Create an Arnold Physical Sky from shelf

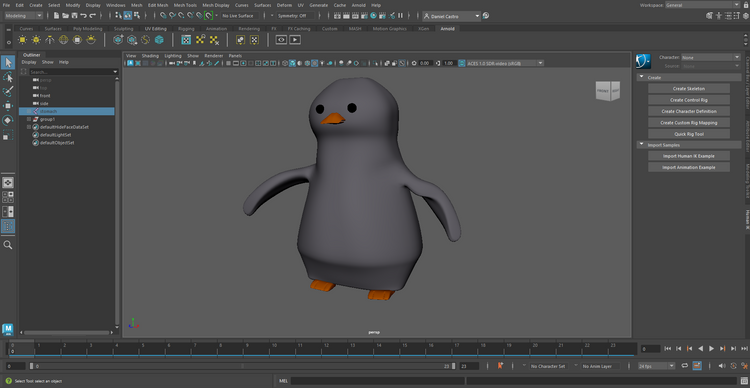91,40
